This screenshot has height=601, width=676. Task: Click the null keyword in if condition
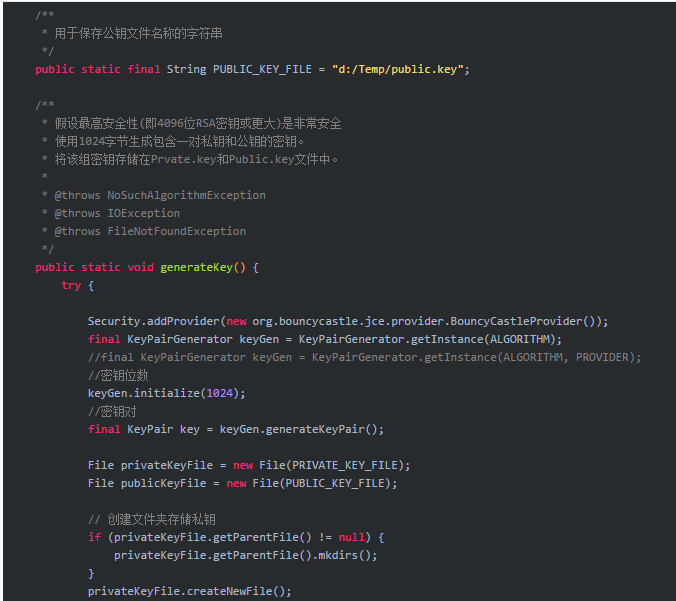351,537
